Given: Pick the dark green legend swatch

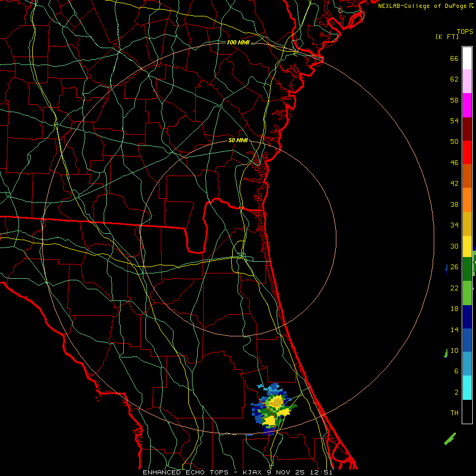Looking at the screenshot, I should pyautogui.click(x=467, y=269).
